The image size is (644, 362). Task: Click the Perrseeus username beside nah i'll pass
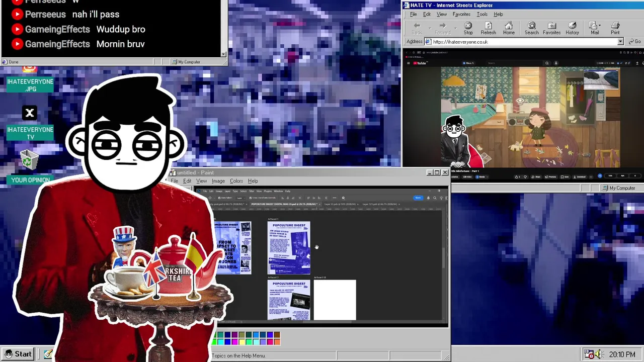click(x=45, y=15)
